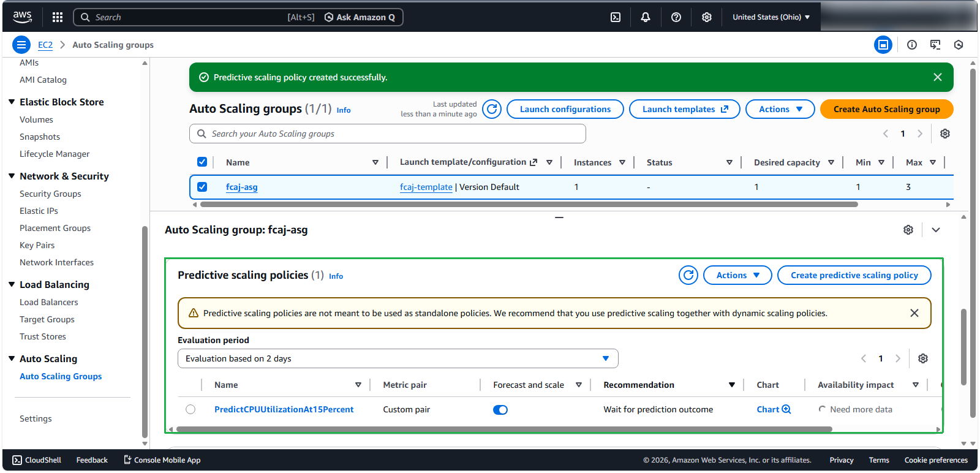Select all Auto Scaling groups checkbox
Image resolution: width=980 pixels, height=473 pixels.
pyautogui.click(x=202, y=162)
